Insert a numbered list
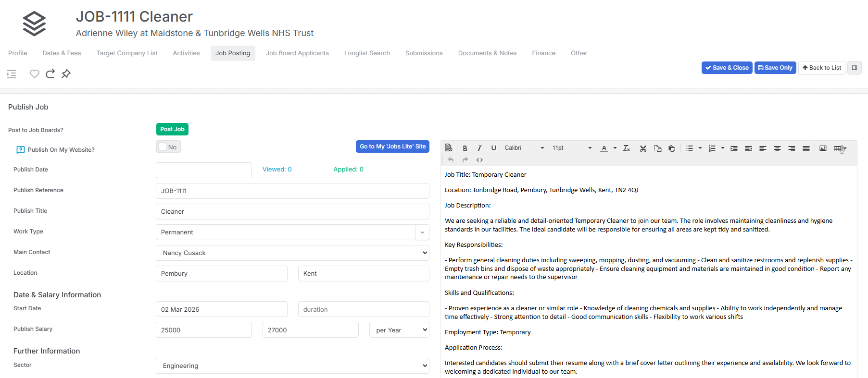Screen dimensions: 868x378 click(x=712, y=148)
